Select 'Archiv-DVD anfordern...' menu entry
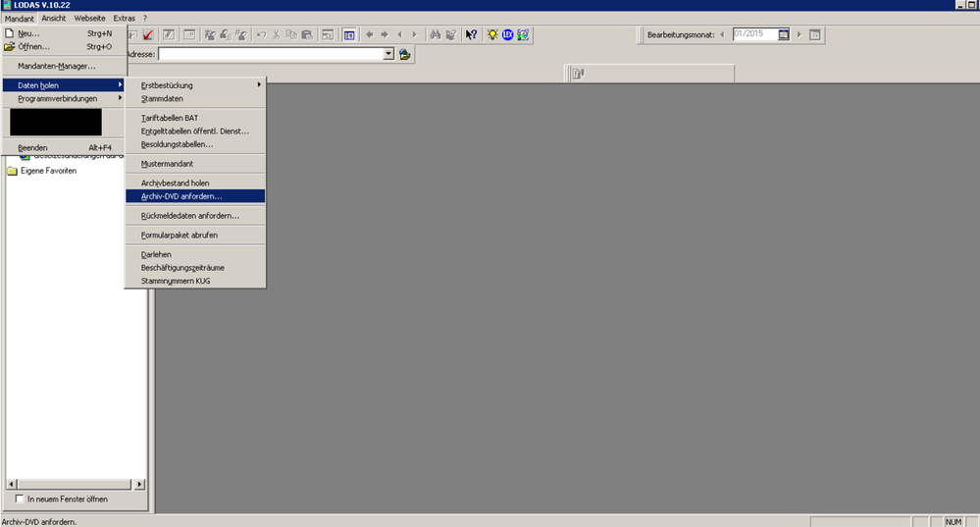This screenshot has height=527, width=980. coord(181,196)
